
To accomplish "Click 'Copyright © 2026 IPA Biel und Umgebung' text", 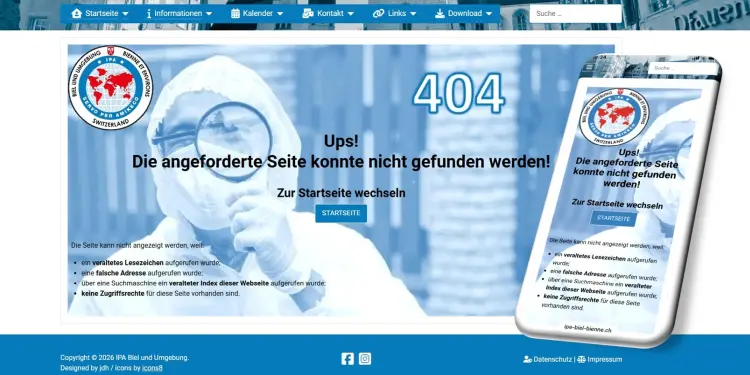I will pyautogui.click(x=124, y=357).
